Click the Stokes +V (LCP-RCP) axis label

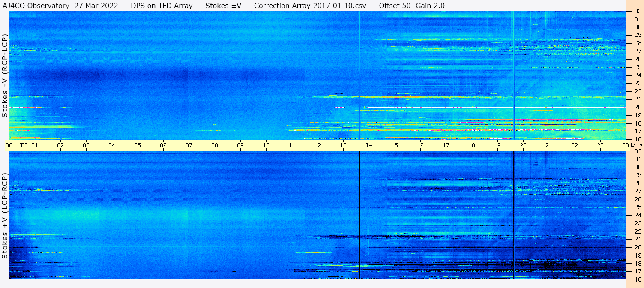(x=5, y=216)
